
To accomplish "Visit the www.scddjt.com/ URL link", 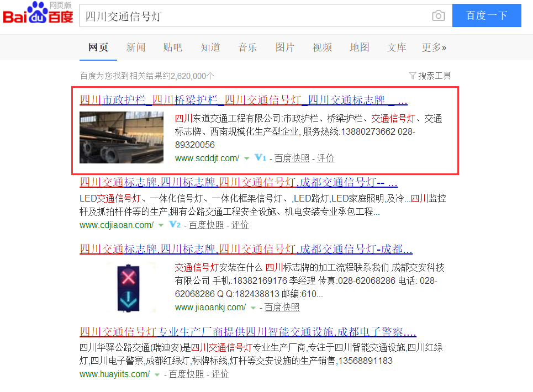I will click(x=207, y=158).
